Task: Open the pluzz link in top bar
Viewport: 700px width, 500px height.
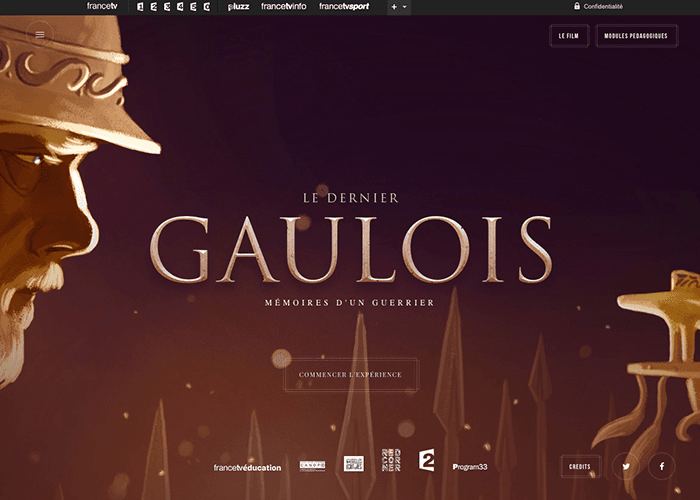Action: pyautogui.click(x=238, y=7)
